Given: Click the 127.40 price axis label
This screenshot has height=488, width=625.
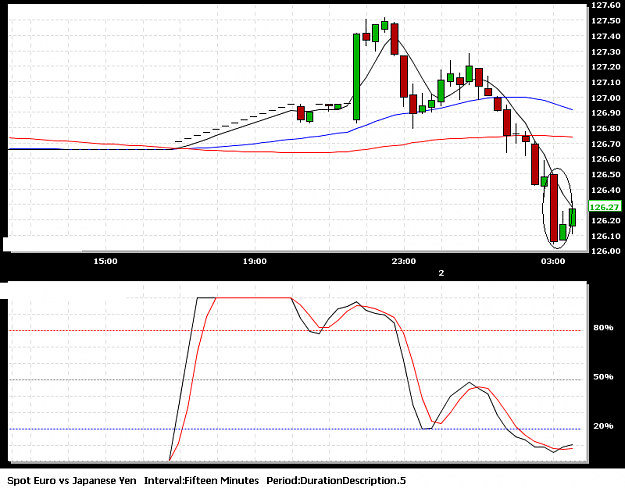Looking at the screenshot, I should point(606,37).
